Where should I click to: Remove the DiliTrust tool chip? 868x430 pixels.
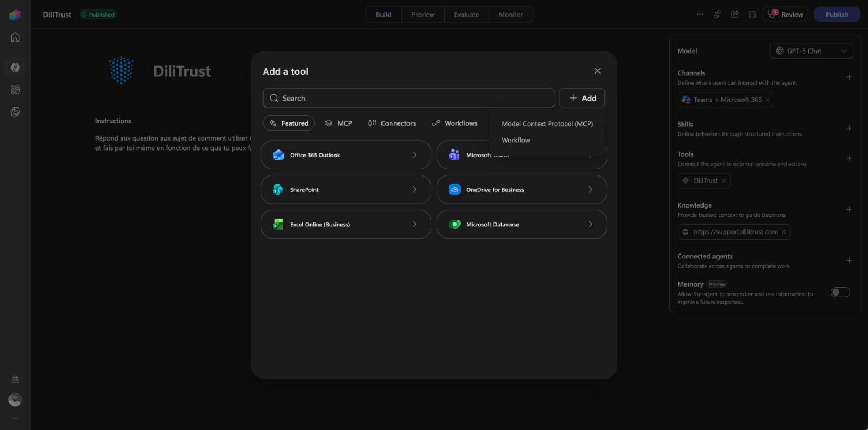click(724, 181)
